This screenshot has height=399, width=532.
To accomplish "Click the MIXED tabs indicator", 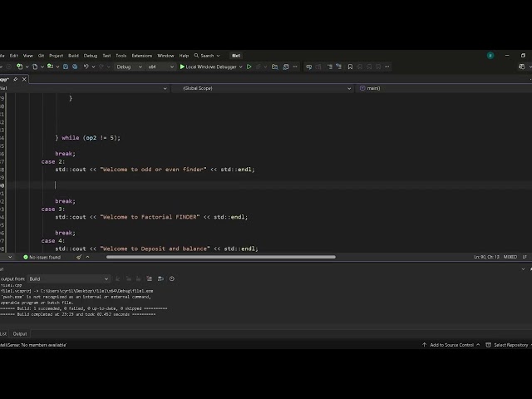I will [x=510, y=257].
